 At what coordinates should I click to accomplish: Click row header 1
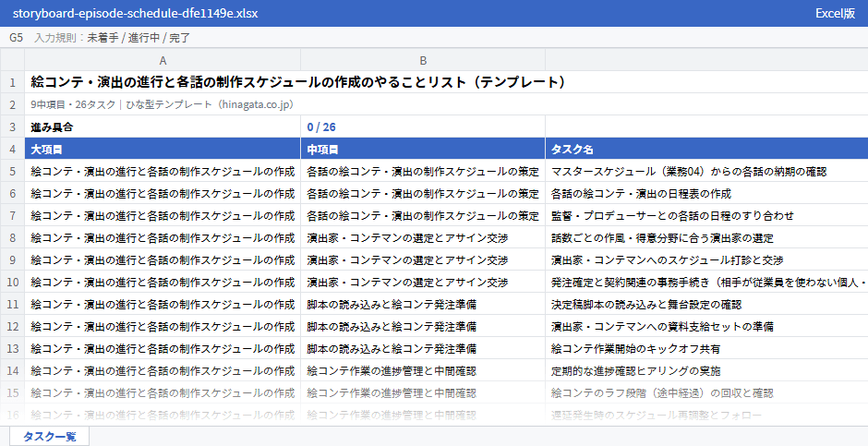pyautogui.click(x=12, y=82)
